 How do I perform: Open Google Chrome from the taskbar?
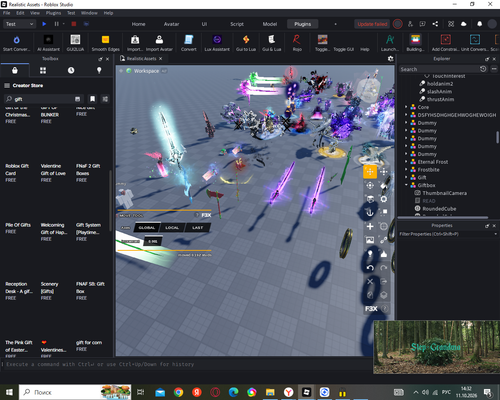click(x=179, y=392)
